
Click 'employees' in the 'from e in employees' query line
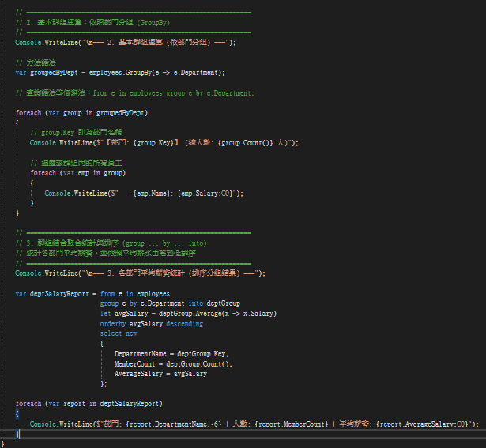pos(153,294)
